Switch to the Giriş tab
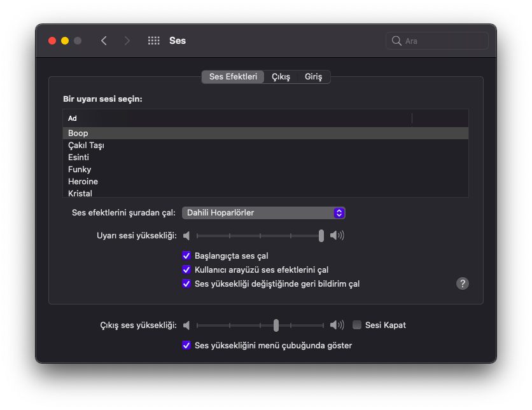This screenshot has height=410, width=532. [x=313, y=77]
